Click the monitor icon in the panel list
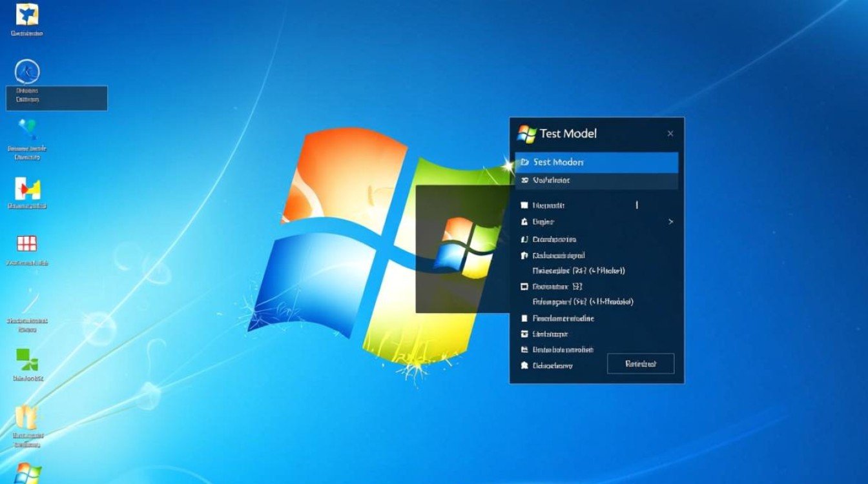Image resolution: width=868 pixels, height=484 pixels. coord(524,286)
